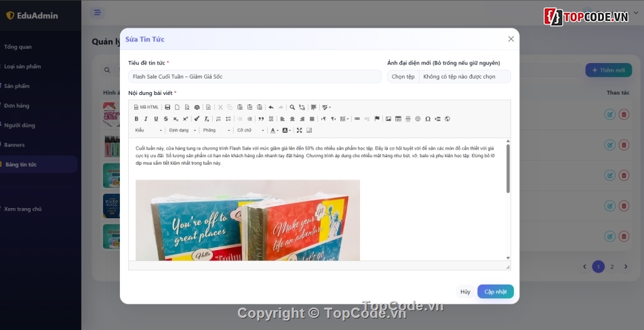644x330 pixels.
Task: Open the Replace tool icon
Action: (x=302, y=107)
